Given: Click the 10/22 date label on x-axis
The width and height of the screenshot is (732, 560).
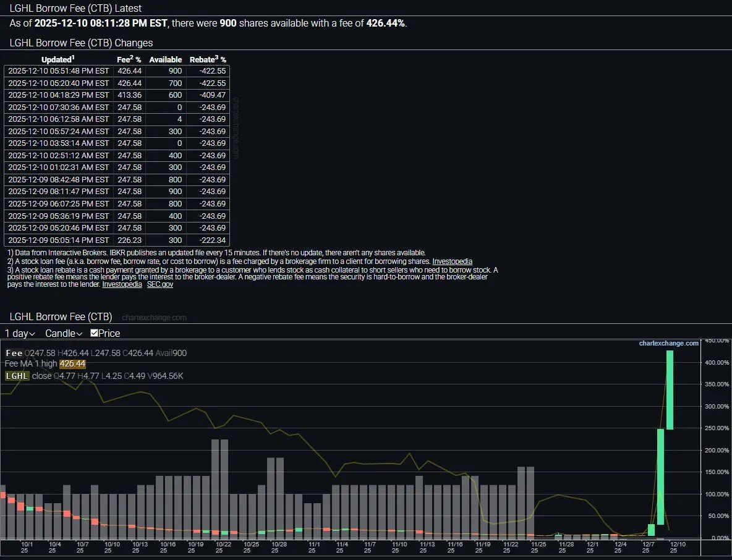Looking at the screenshot, I should pyautogui.click(x=223, y=547).
